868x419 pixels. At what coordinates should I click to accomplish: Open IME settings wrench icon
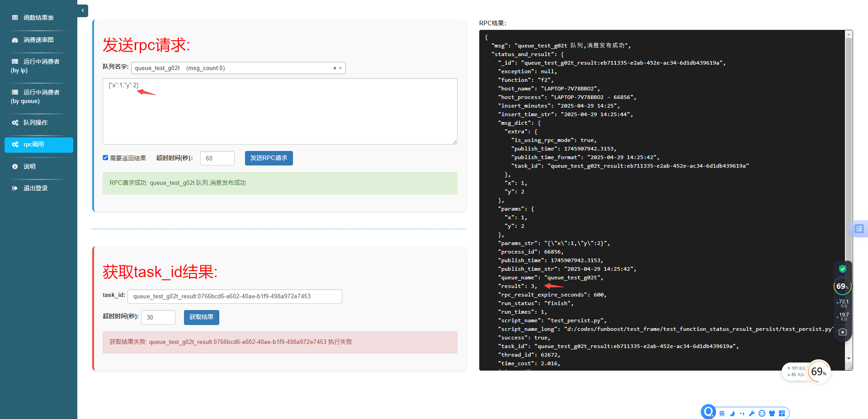[x=752, y=413]
